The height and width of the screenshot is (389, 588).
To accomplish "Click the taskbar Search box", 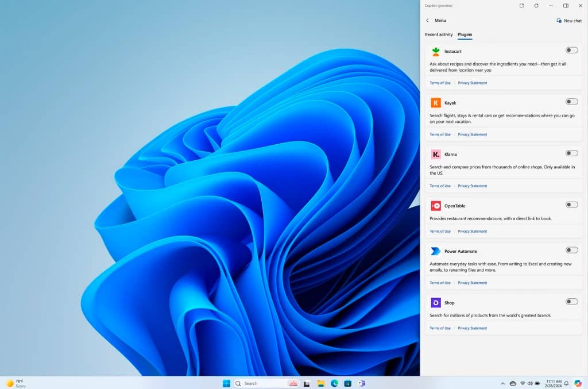I will coord(258,383).
